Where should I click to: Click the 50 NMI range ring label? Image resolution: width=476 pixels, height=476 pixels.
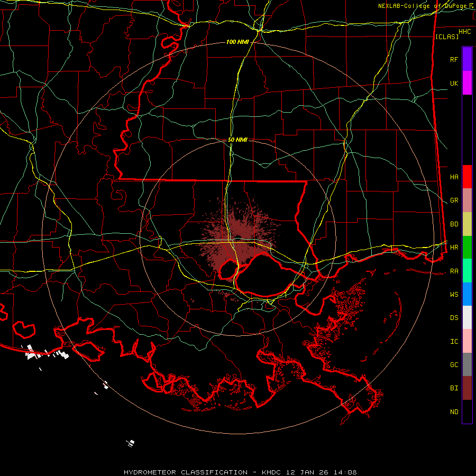[x=237, y=140]
